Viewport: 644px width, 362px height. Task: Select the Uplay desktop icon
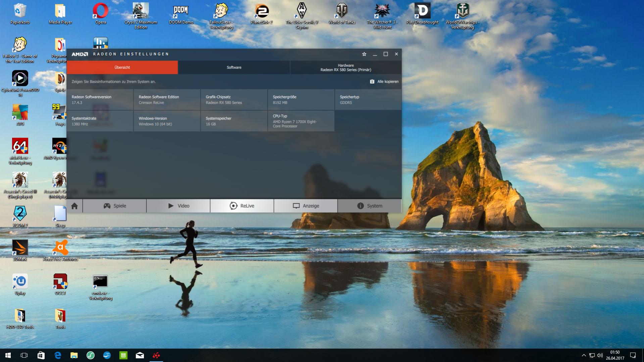pyautogui.click(x=20, y=285)
